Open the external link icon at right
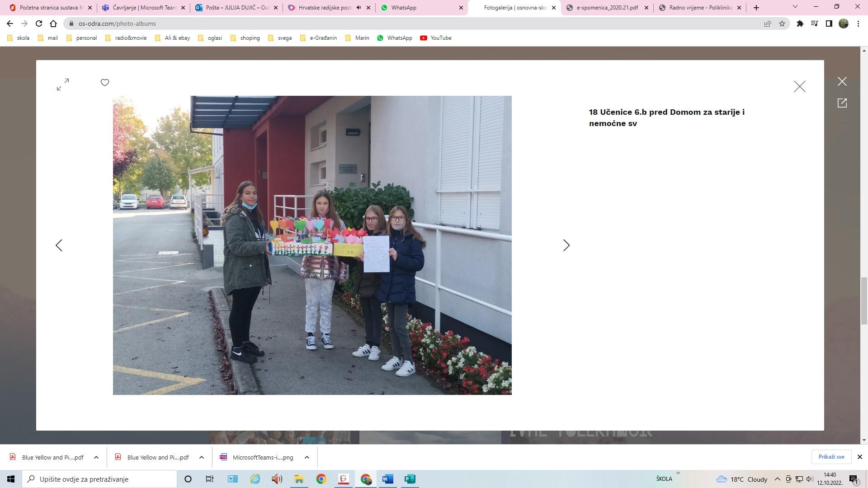Image resolution: width=868 pixels, height=488 pixels. (x=842, y=103)
